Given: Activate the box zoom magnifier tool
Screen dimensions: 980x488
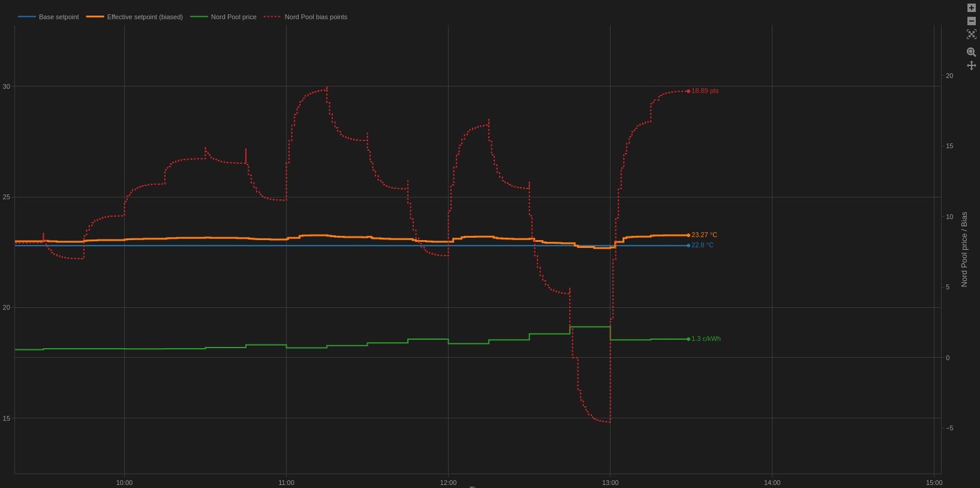Looking at the screenshot, I should click(x=971, y=52).
